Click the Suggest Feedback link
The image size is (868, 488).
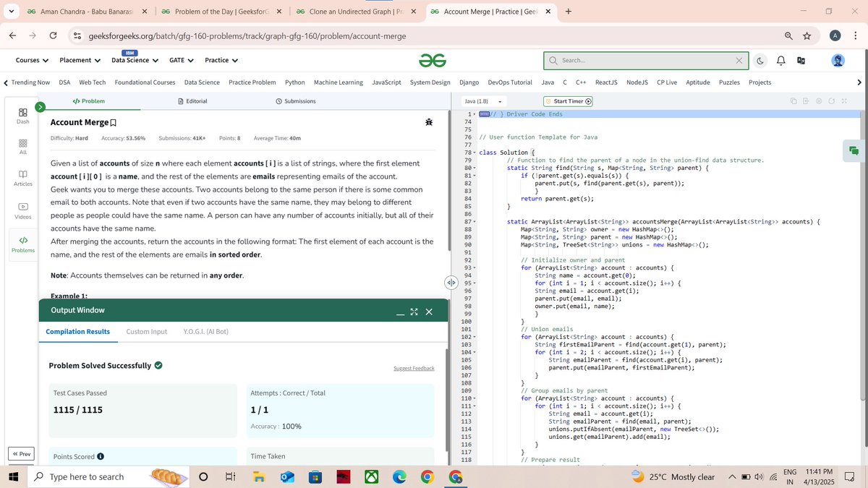pyautogui.click(x=414, y=369)
